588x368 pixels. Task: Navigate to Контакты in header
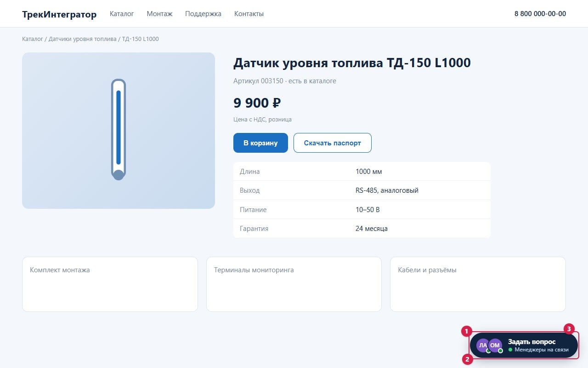(249, 14)
